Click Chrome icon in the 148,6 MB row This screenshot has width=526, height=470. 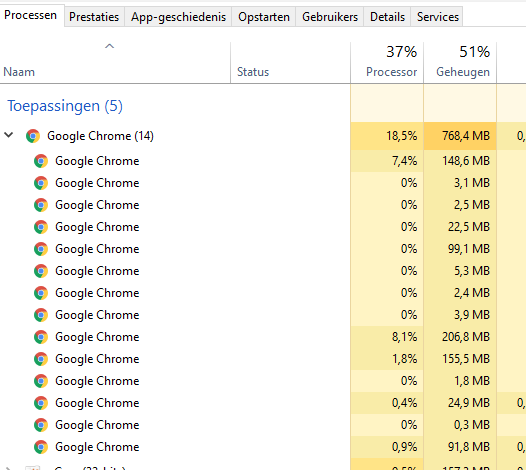(41, 161)
